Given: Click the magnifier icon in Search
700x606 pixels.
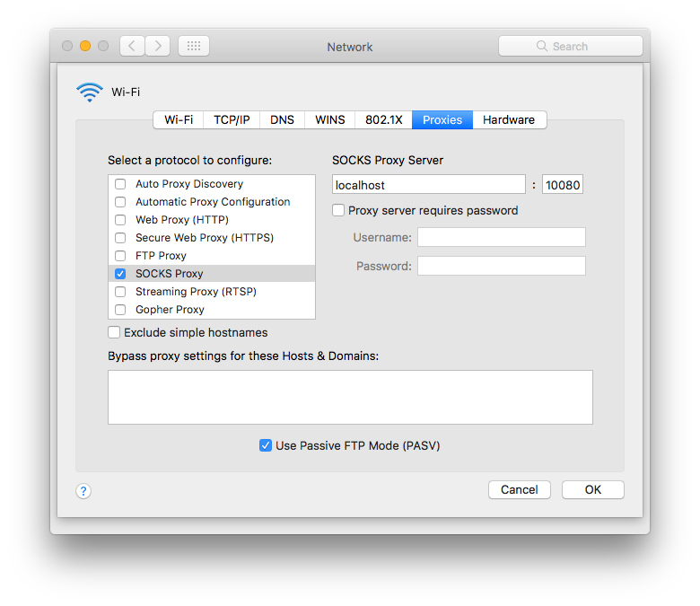Looking at the screenshot, I should point(541,46).
